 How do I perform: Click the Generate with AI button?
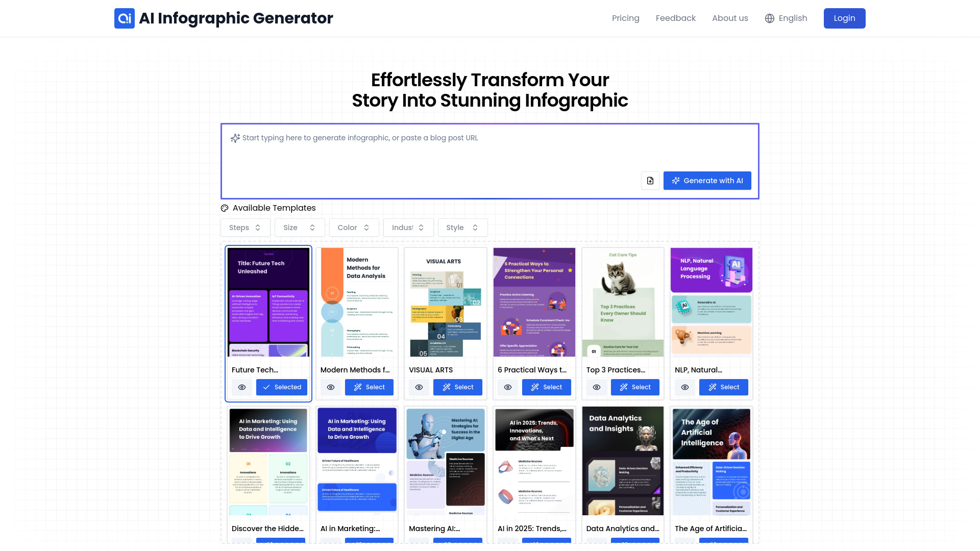707,180
